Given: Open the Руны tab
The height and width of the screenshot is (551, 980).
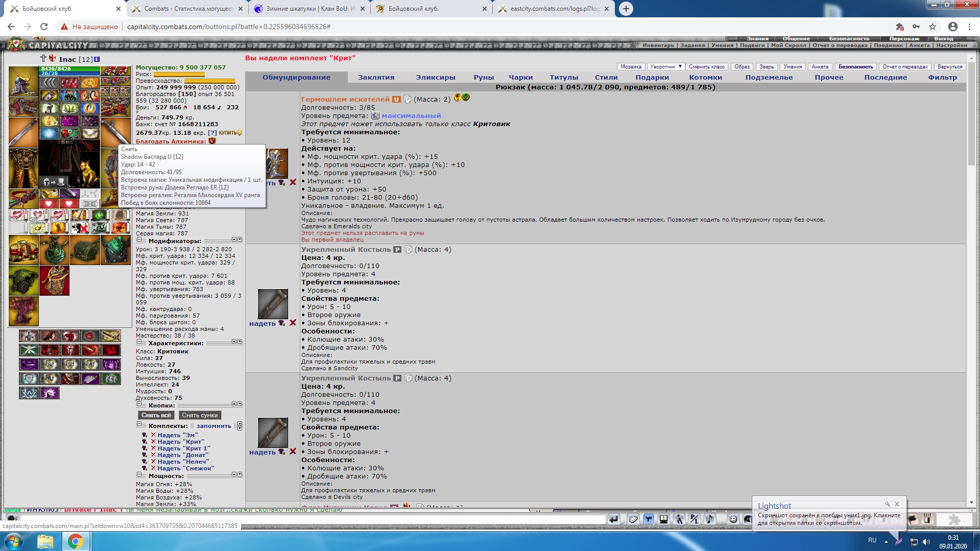Looking at the screenshot, I should pyautogui.click(x=483, y=78).
